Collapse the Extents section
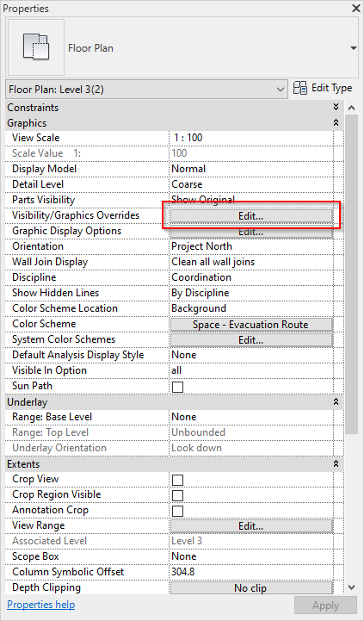364x621 pixels. point(336,463)
